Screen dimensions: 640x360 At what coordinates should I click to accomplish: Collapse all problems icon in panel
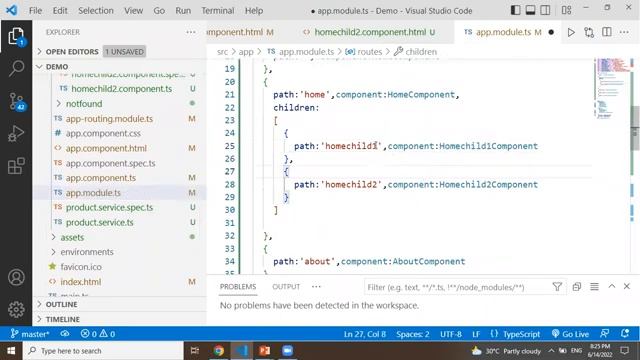(577, 287)
